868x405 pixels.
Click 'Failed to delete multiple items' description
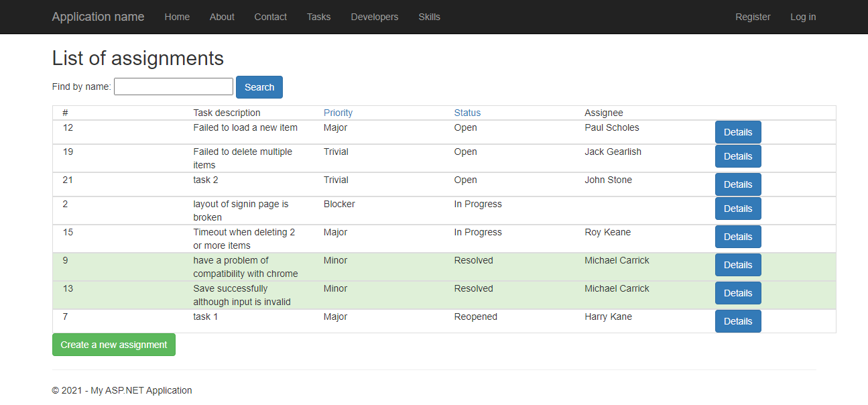[x=243, y=158]
